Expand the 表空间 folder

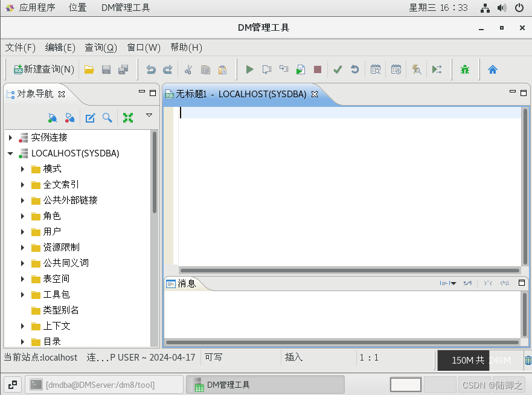[x=22, y=279]
